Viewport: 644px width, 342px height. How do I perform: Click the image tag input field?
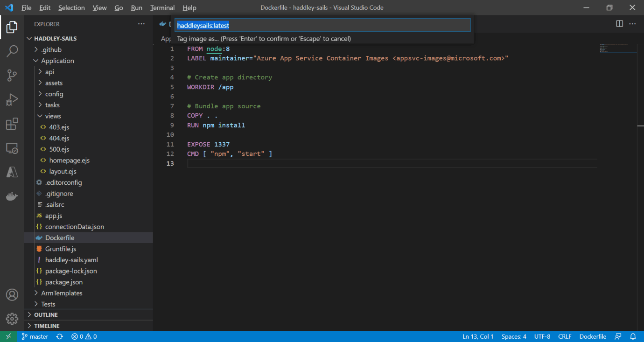(x=322, y=26)
